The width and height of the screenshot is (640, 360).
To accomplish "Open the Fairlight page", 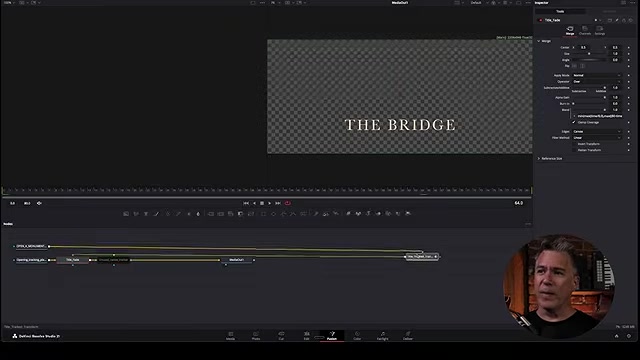I will click(x=382, y=336).
